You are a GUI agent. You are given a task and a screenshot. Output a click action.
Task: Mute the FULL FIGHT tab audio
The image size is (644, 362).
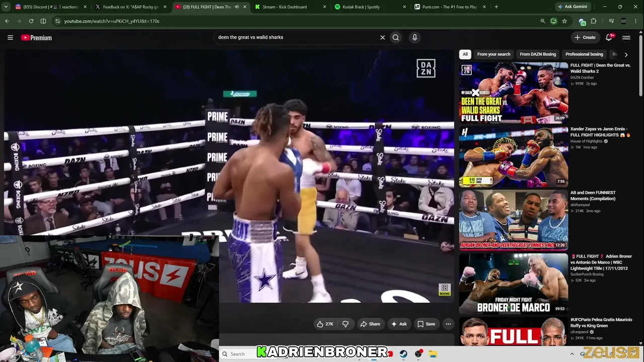pos(236,7)
